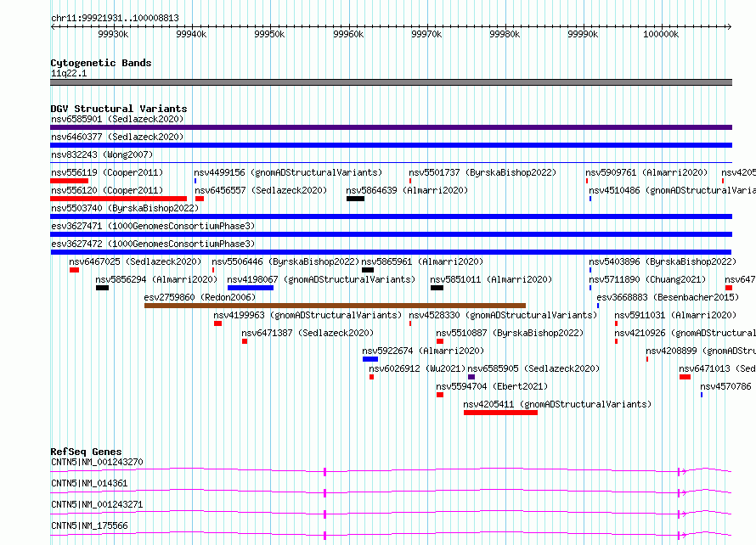Viewport: 756px width, 545px height.
Task: Select the long red nsv556120 variant bar
Action: [x=118, y=199]
